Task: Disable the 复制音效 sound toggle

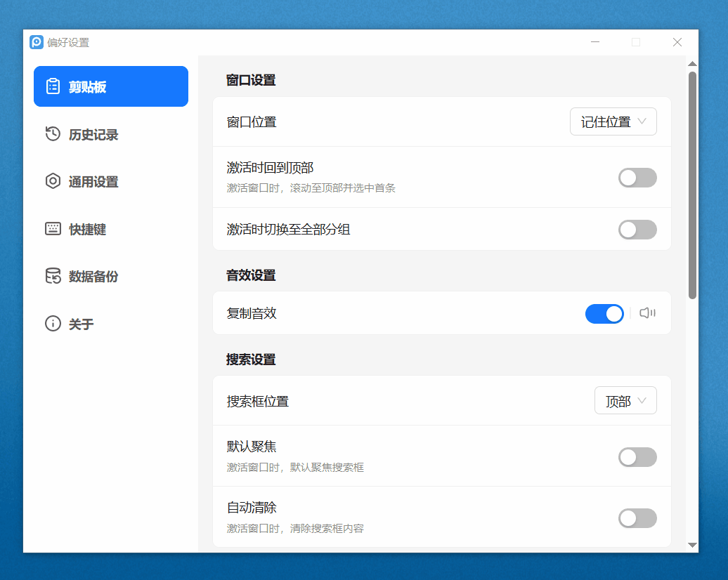Action: coord(604,313)
